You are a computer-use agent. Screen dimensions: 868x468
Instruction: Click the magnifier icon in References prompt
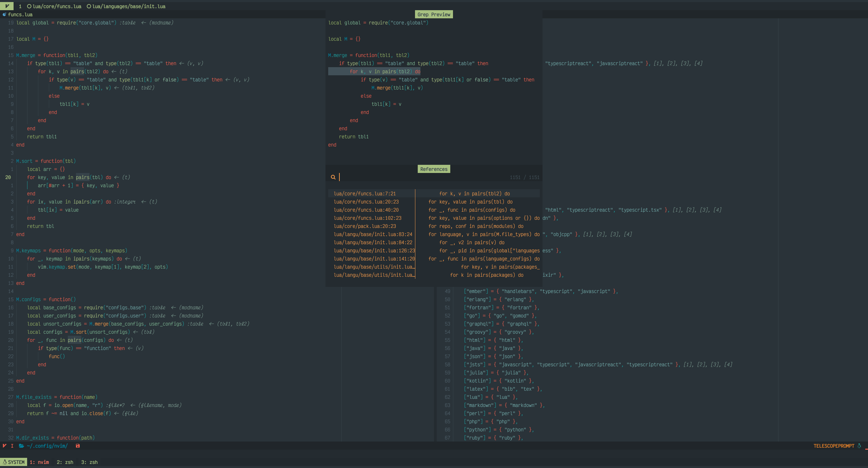[x=333, y=177]
